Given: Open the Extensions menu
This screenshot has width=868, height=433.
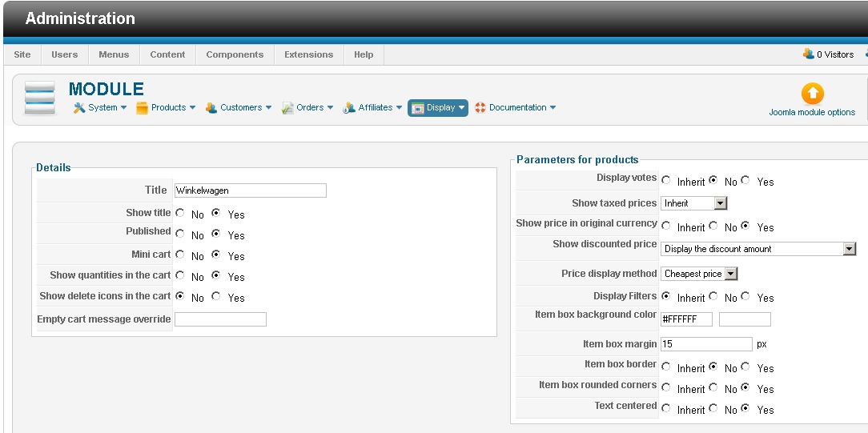Looking at the screenshot, I should coord(308,54).
